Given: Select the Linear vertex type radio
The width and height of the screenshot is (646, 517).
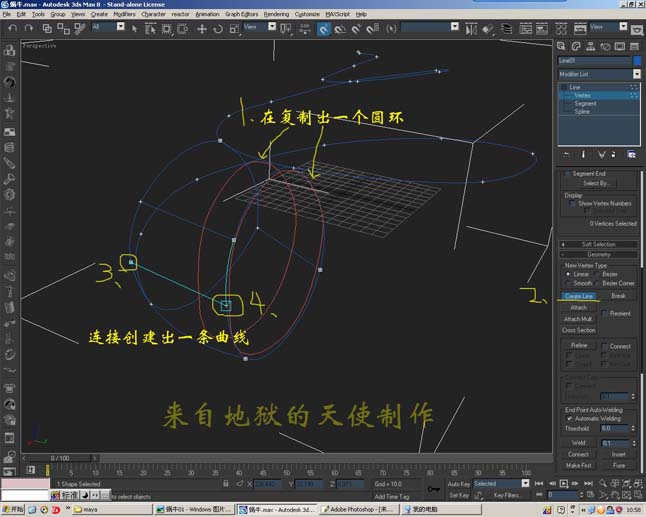Looking at the screenshot, I should coord(568,274).
